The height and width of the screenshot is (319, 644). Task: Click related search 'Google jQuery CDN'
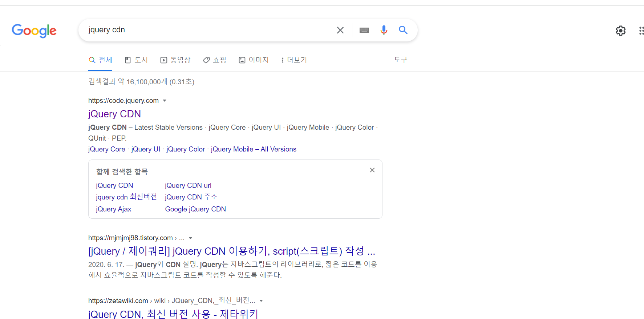[x=195, y=209]
